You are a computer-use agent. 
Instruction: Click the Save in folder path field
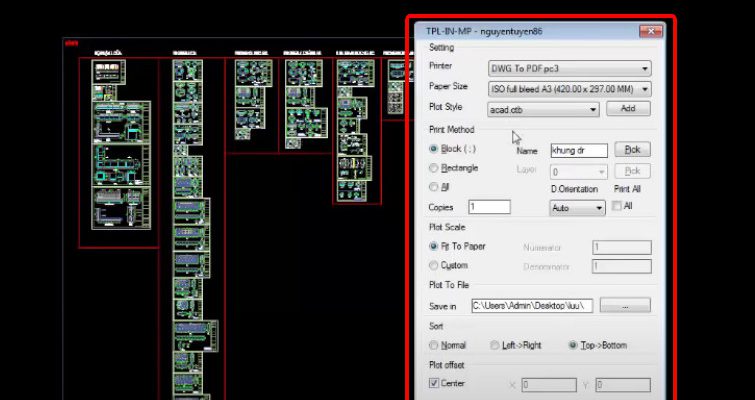(x=532, y=306)
